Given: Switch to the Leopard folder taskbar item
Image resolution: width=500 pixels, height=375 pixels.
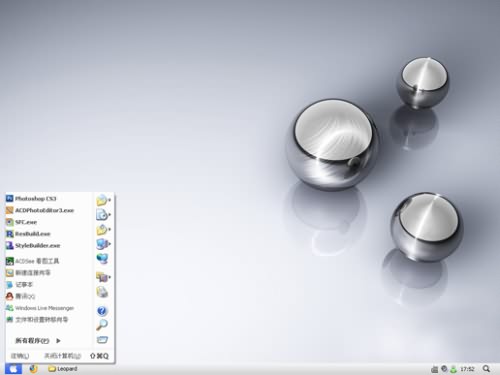Looking at the screenshot, I should pyautogui.click(x=63, y=369).
